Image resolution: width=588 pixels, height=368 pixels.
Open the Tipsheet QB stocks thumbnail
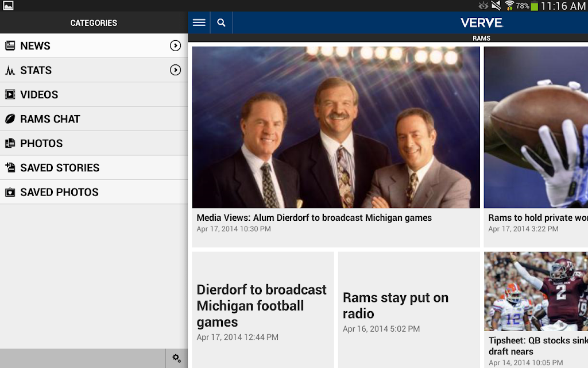536,291
